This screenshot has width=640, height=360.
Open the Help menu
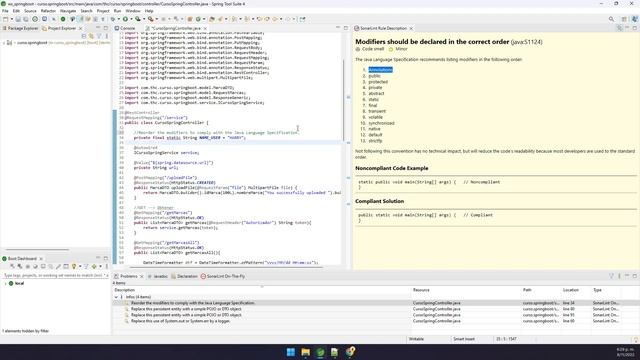coord(149,11)
